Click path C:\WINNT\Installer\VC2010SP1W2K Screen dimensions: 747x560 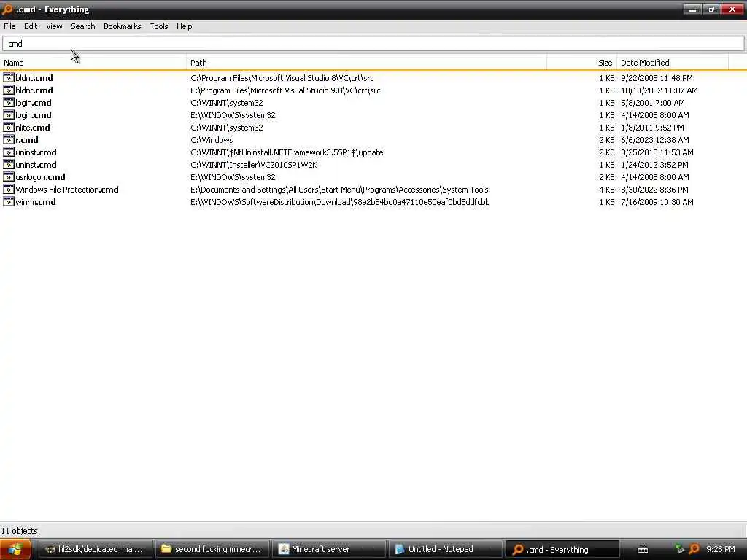(253, 164)
